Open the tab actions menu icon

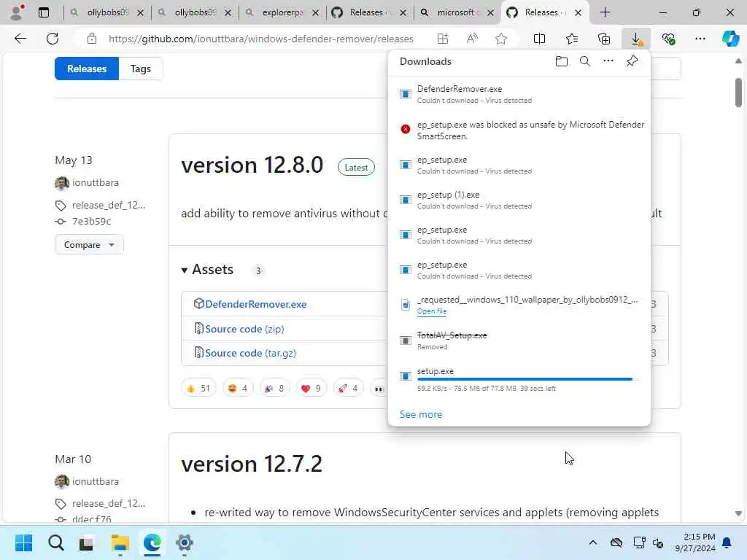(44, 12)
